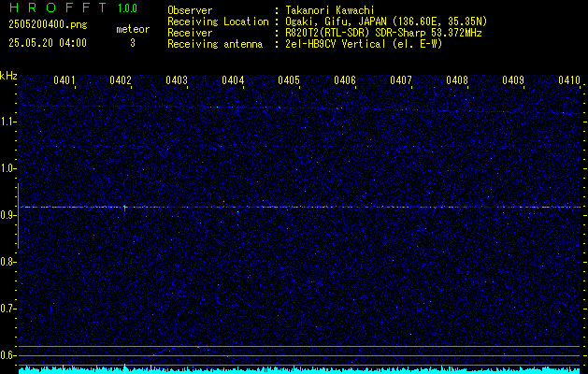Click the 1.1 kHz frequency label
Image resolution: width=588 pixels, height=374 pixels.
pos(6,122)
